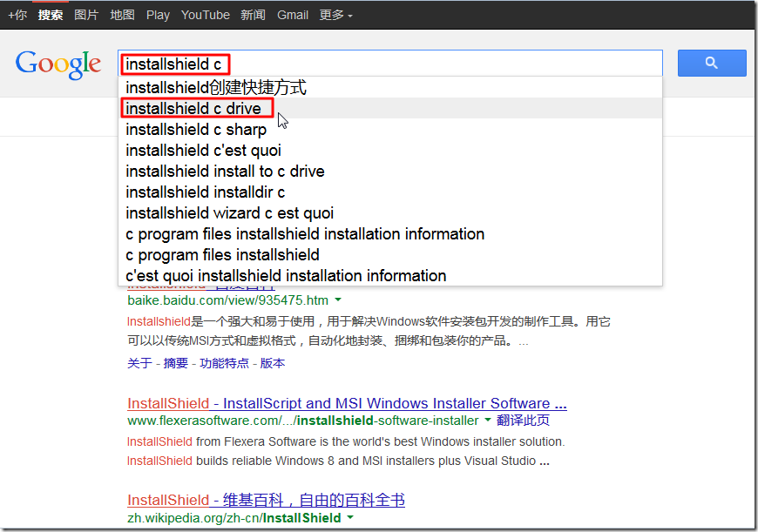The height and width of the screenshot is (532, 758).
Task: Open Gmail in the top bar
Action: click(293, 15)
